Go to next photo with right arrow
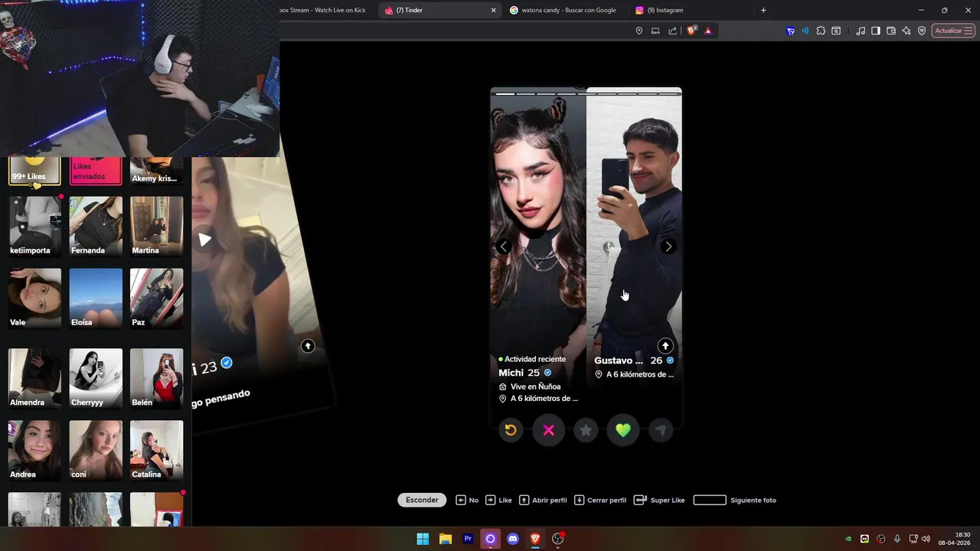 click(668, 246)
